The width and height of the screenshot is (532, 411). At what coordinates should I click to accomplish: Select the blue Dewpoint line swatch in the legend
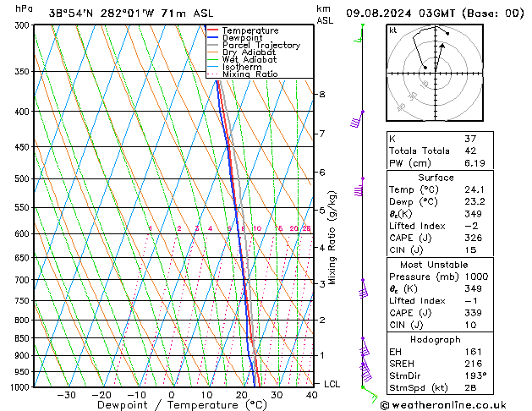click(x=212, y=38)
